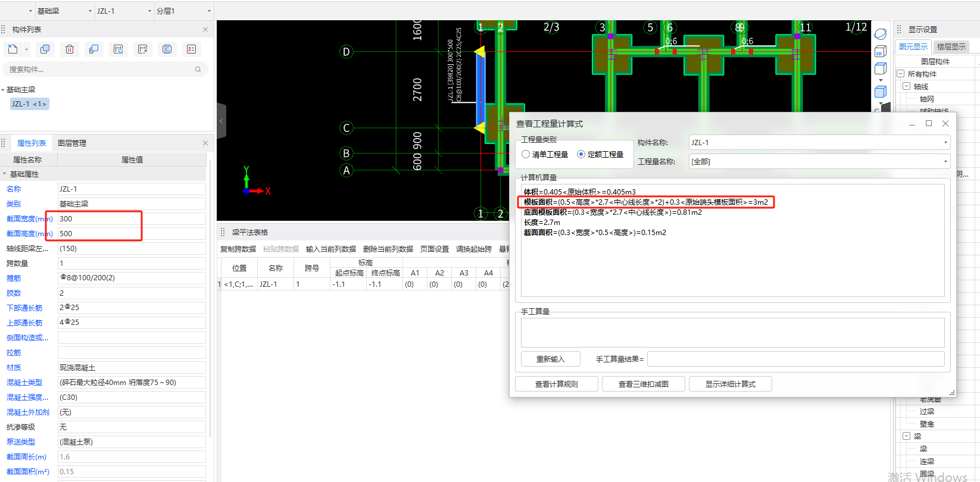Click 页面设置 menu item
980x482 pixels.
click(x=435, y=249)
